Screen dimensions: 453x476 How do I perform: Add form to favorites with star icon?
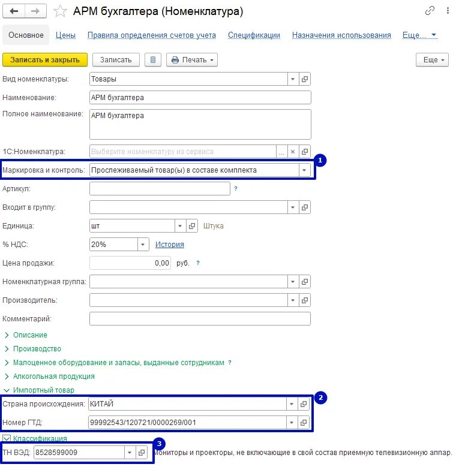click(x=60, y=11)
